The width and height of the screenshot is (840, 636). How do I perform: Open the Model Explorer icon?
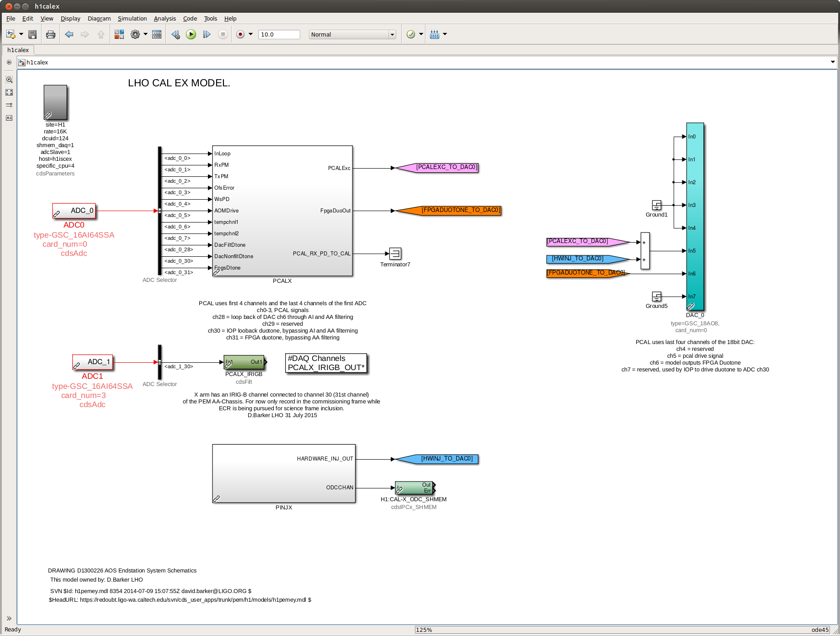157,34
